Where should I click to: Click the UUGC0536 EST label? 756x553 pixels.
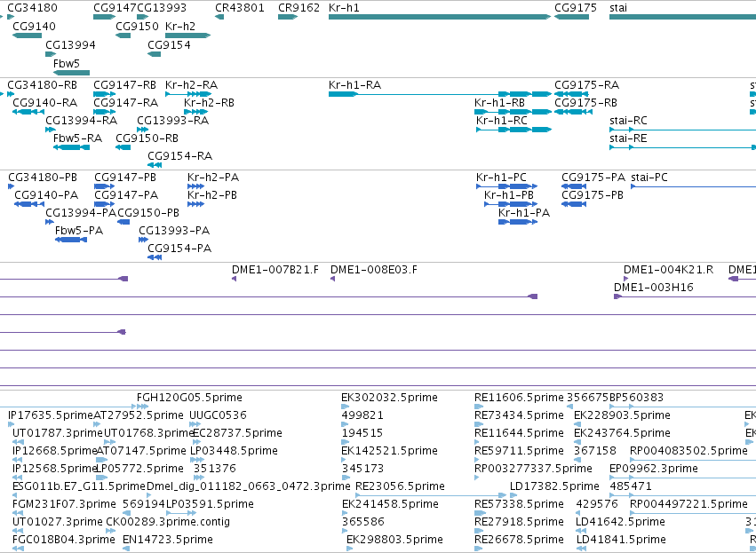click(218, 415)
